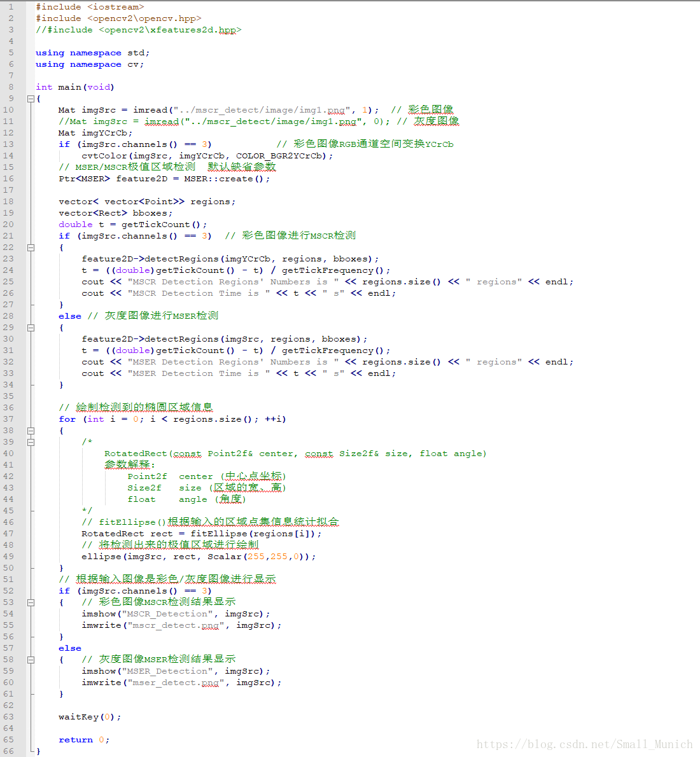Click 'COLOR_BGR2YCrCb' constant
700x757 pixels.
pyautogui.click(x=279, y=156)
